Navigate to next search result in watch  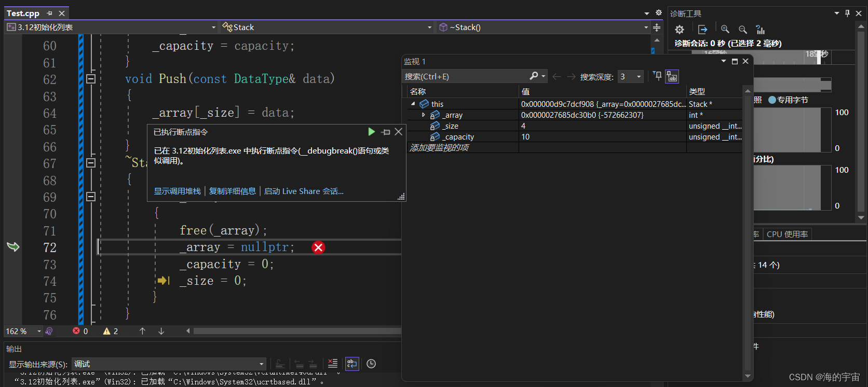[571, 77]
